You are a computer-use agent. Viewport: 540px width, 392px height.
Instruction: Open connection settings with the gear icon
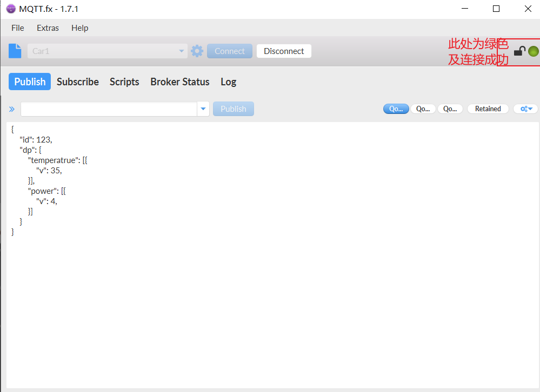tap(197, 50)
